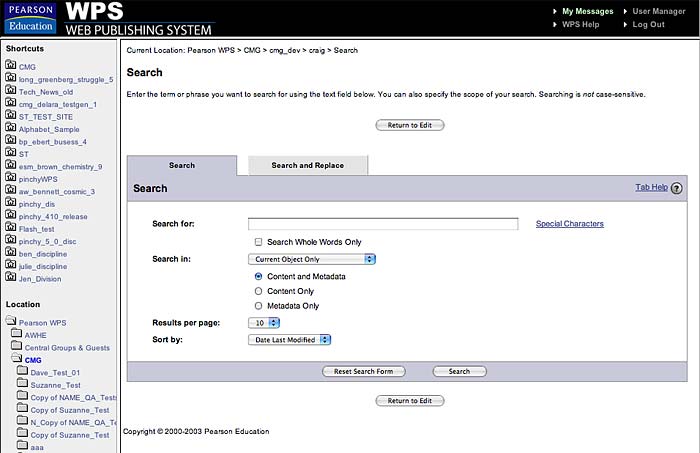This screenshot has height=453, width=700.
Task: Click the folder icon beside cmg_delara_testgen_1
Action: coord(11,103)
